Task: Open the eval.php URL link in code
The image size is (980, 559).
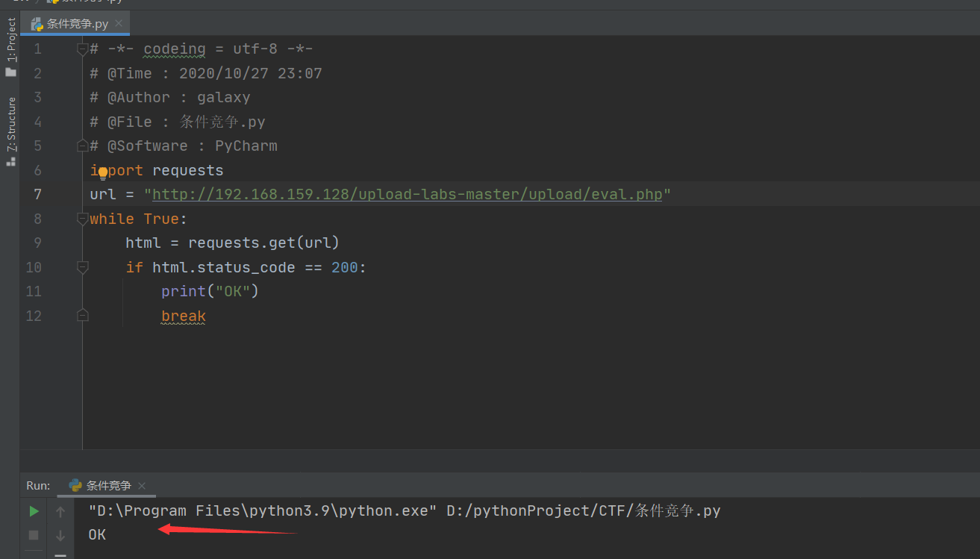Action: pos(408,194)
